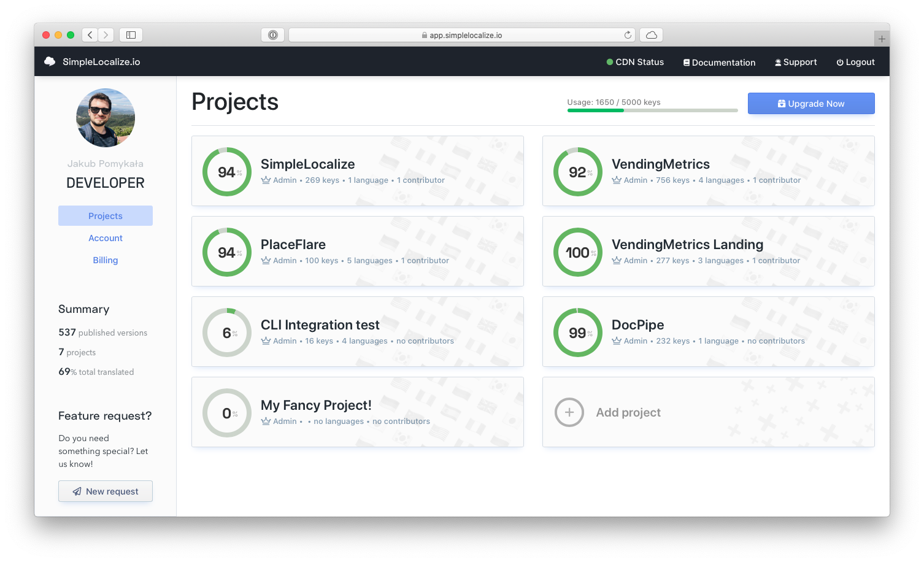
Task: Click the Support person icon
Action: click(778, 63)
